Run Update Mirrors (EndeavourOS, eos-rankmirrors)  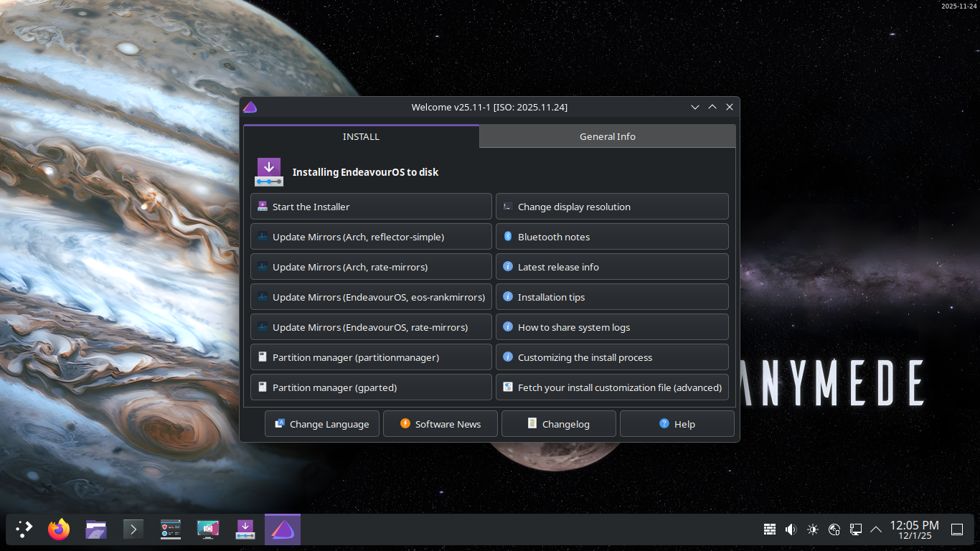pos(371,297)
